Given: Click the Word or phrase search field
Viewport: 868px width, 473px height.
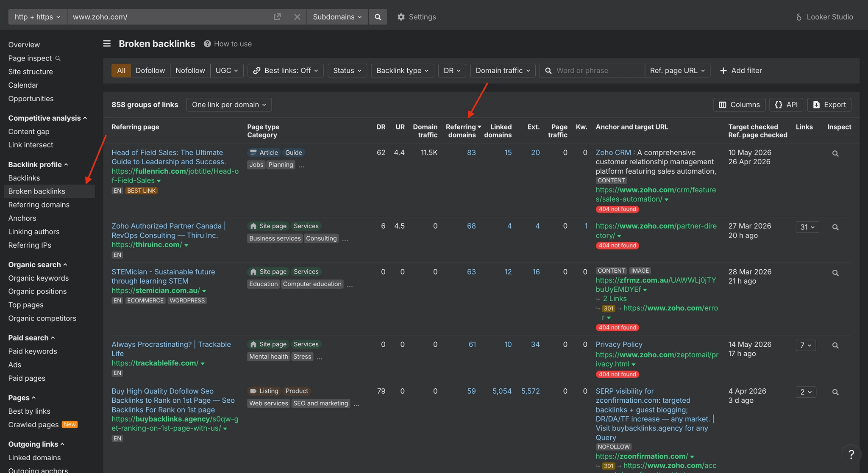Looking at the screenshot, I should [x=592, y=71].
